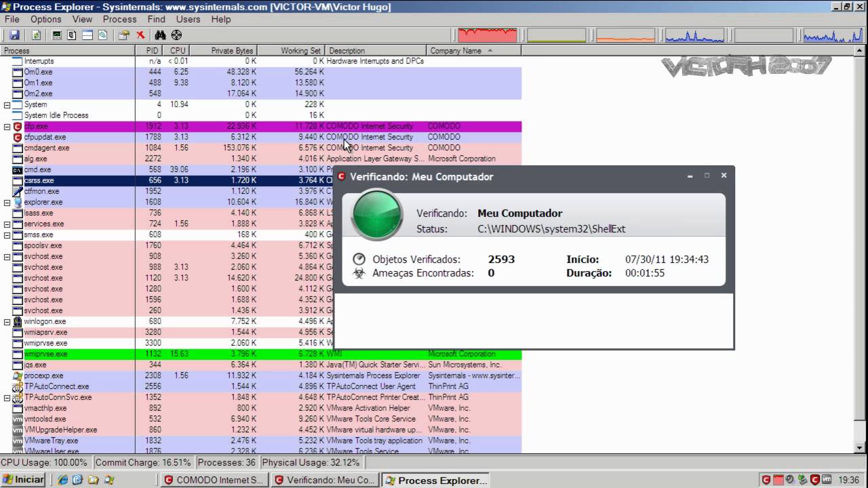Open the Find menu

[x=157, y=19]
